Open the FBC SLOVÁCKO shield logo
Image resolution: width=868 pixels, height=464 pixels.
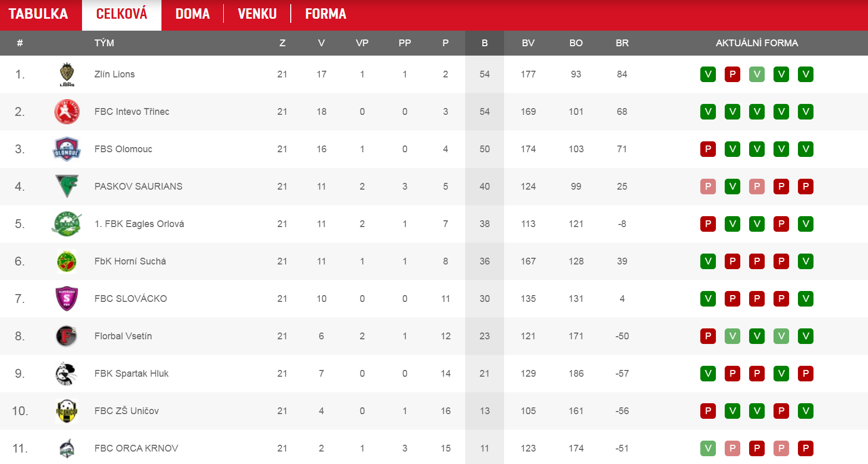click(67, 299)
